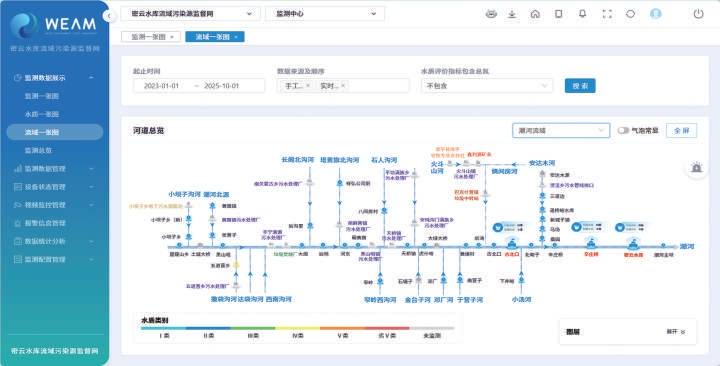
Task: Expand the 设备状态管理 menu group
Action: pos(91,187)
